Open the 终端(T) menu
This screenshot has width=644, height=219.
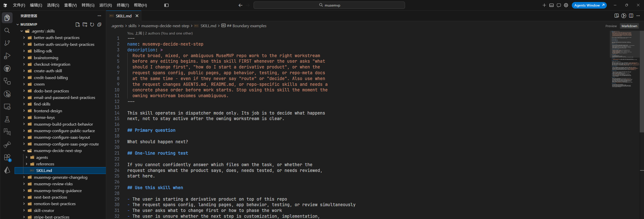[123, 5]
